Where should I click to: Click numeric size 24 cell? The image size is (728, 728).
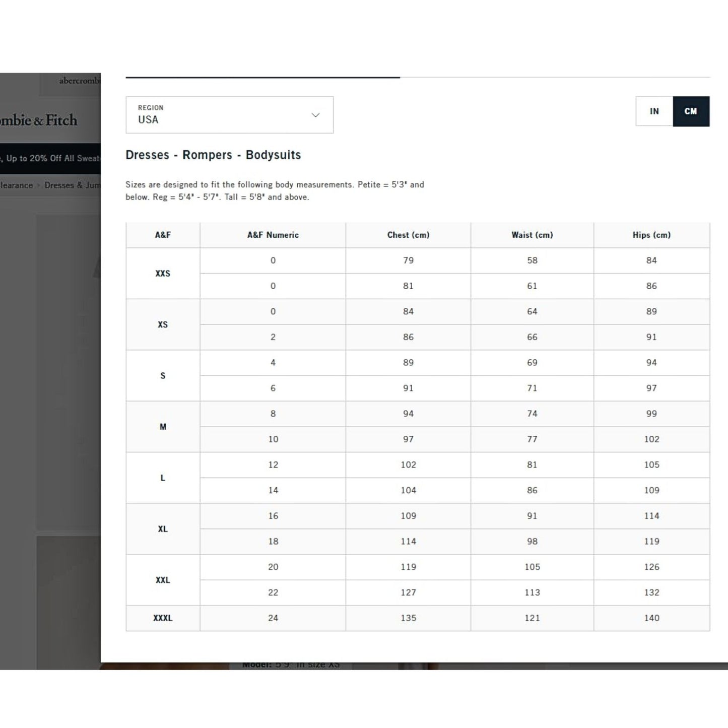pyautogui.click(x=273, y=618)
